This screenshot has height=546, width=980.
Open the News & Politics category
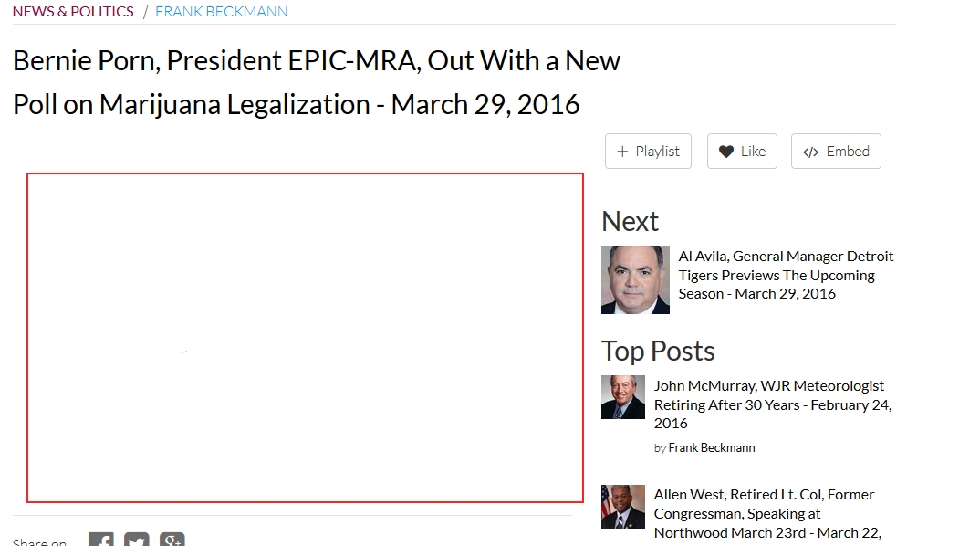(73, 11)
